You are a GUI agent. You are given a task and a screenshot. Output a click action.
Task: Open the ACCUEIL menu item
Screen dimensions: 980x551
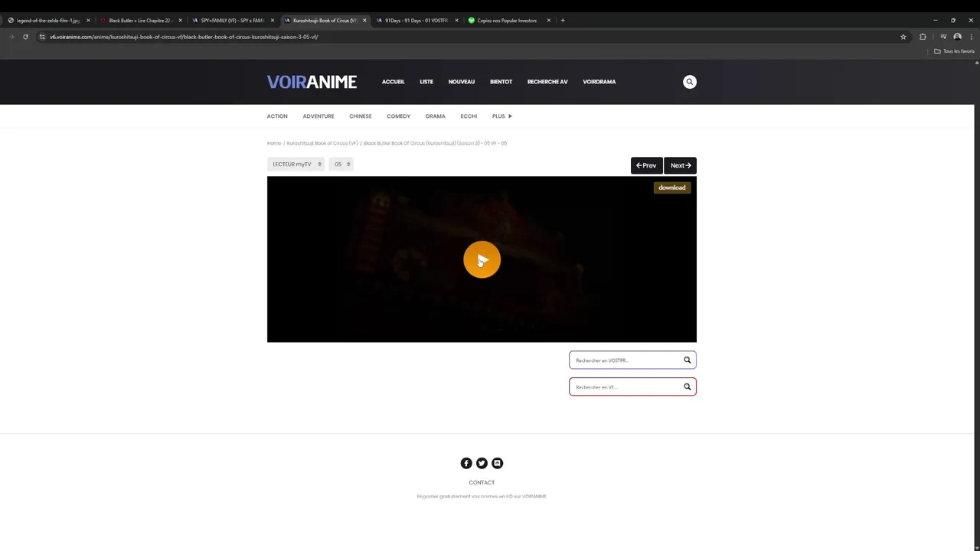(394, 82)
